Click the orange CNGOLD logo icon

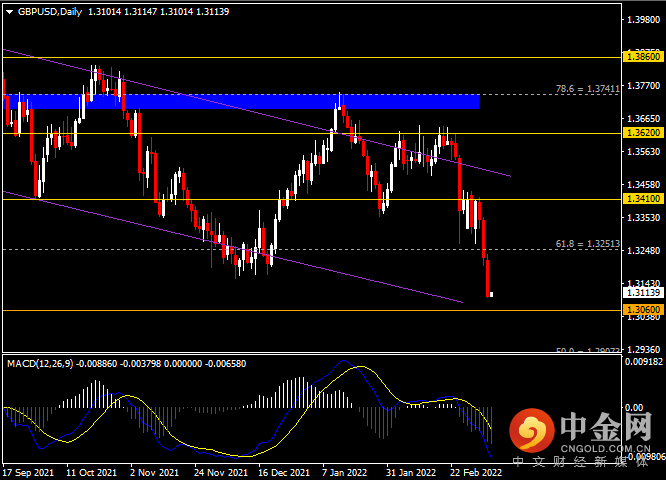point(531,432)
